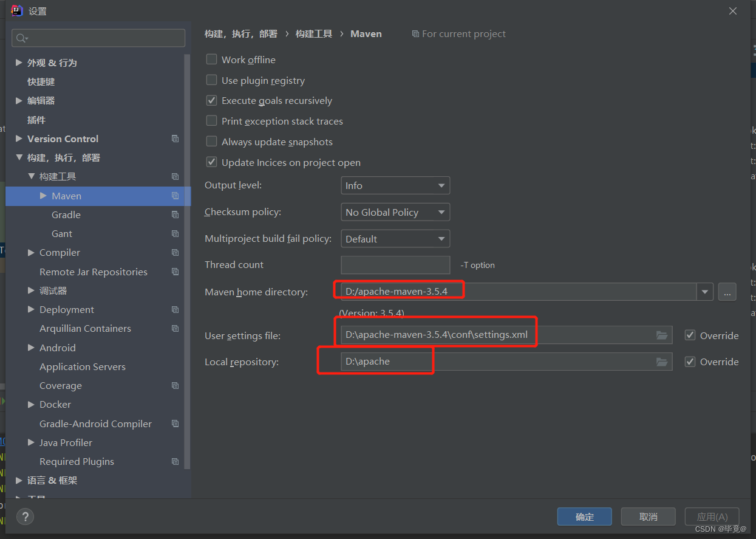Image resolution: width=756 pixels, height=539 pixels.
Task: Click the project-level icon beside Version Control
Action: 175,139
